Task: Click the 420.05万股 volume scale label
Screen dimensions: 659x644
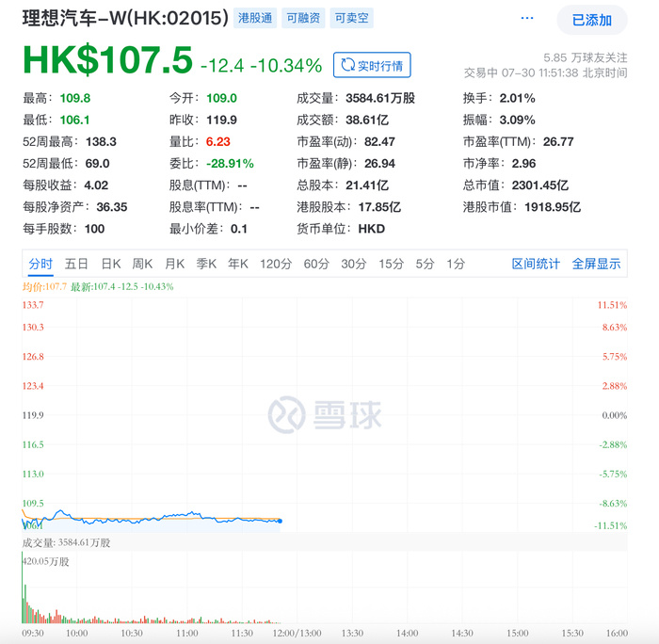Action: pyautogui.click(x=46, y=561)
